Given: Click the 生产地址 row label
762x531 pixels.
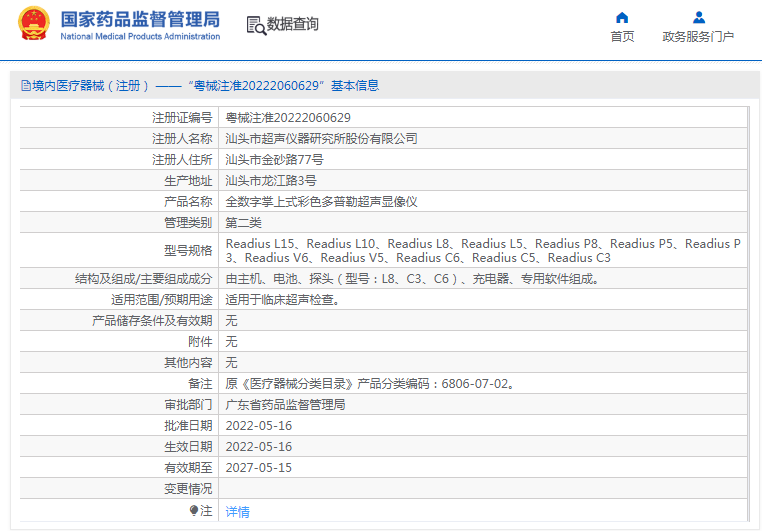Looking at the screenshot, I should tap(188, 181).
